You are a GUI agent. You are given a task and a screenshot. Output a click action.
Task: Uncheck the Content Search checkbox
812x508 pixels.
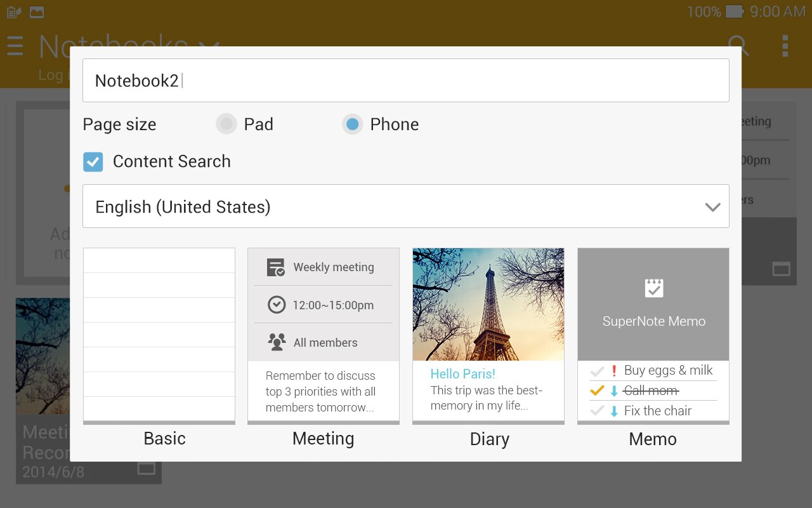pyautogui.click(x=93, y=161)
